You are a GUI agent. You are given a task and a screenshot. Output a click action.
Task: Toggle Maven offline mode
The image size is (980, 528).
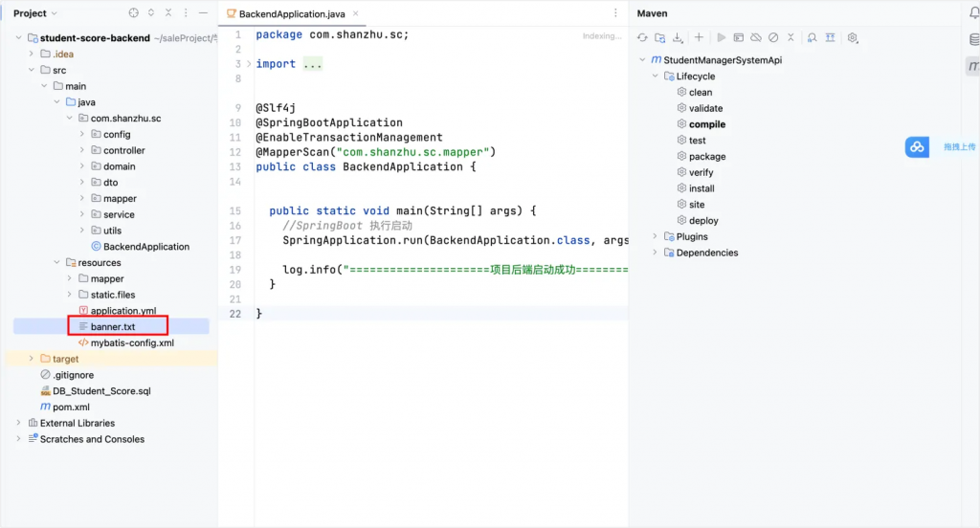pyautogui.click(x=755, y=37)
